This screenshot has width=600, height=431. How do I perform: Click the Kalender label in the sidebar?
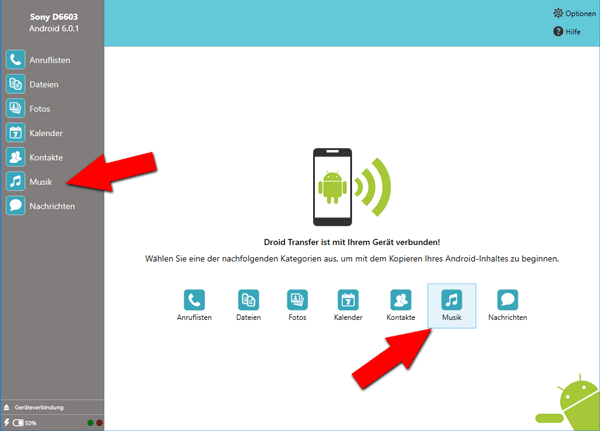tap(46, 133)
